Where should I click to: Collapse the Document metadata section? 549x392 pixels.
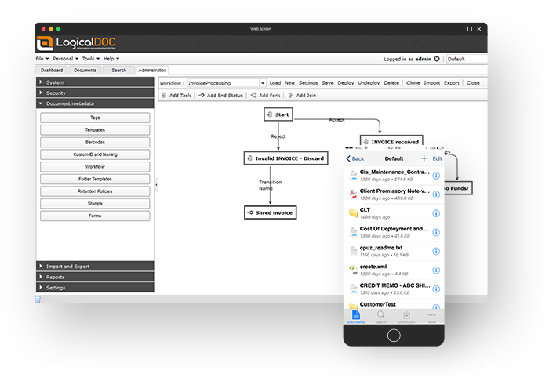(x=95, y=103)
